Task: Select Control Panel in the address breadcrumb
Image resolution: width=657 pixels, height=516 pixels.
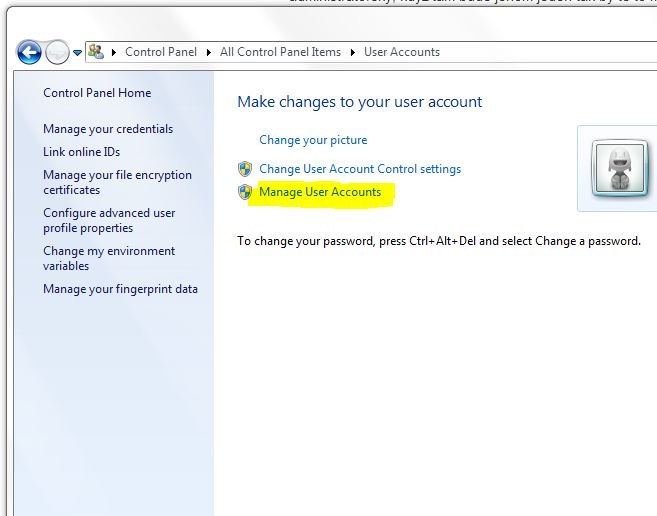Action: pos(160,52)
